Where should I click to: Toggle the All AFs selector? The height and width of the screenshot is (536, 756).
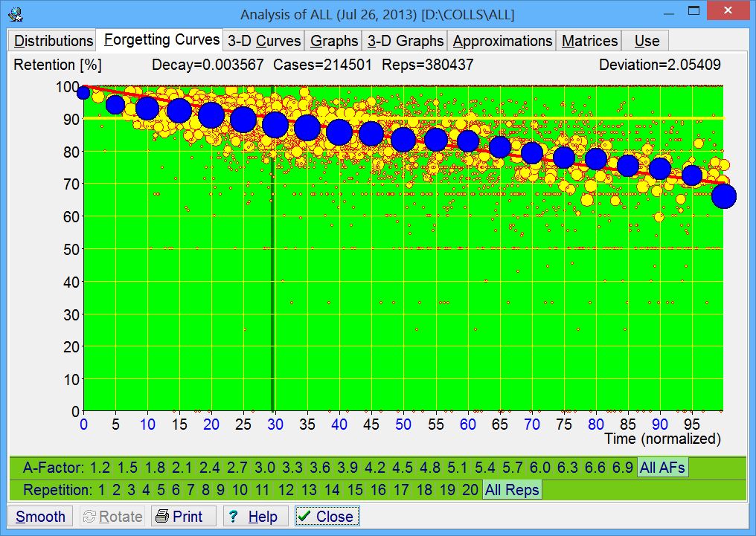(662, 468)
